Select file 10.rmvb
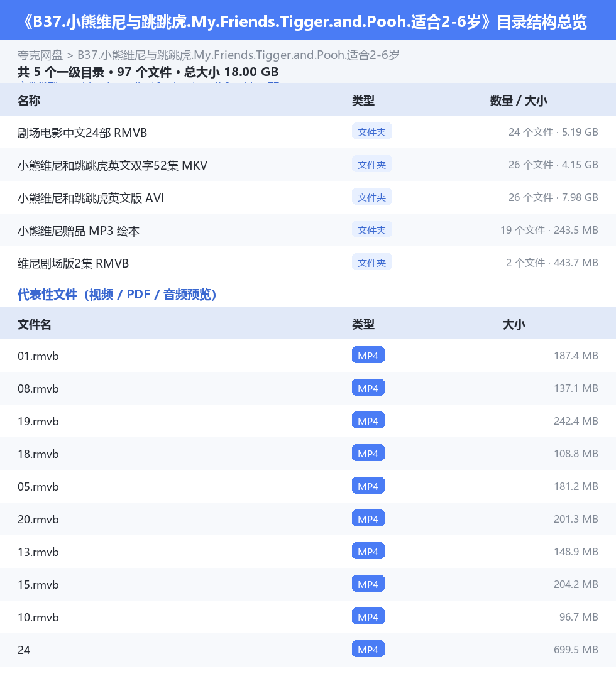This screenshot has width=616, height=686. [38, 618]
